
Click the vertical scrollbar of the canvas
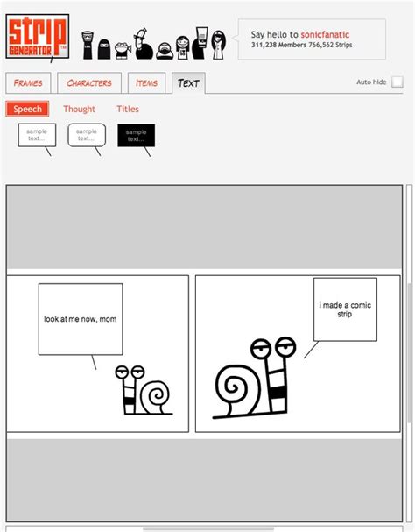coord(409,353)
